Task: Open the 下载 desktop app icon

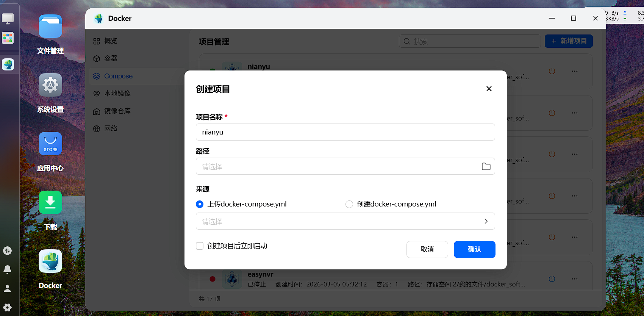Action: pos(50,202)
